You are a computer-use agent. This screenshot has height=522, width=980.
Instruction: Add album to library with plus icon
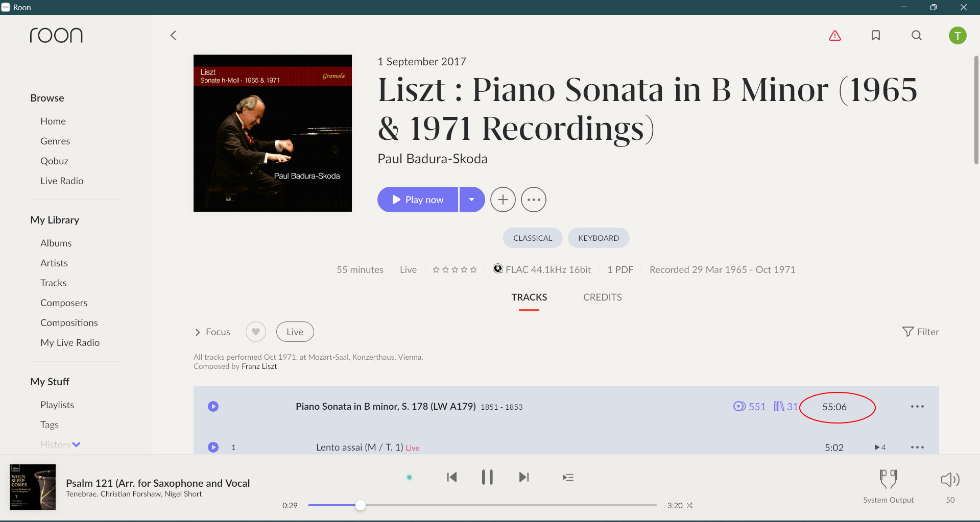[x=503, y=200]
